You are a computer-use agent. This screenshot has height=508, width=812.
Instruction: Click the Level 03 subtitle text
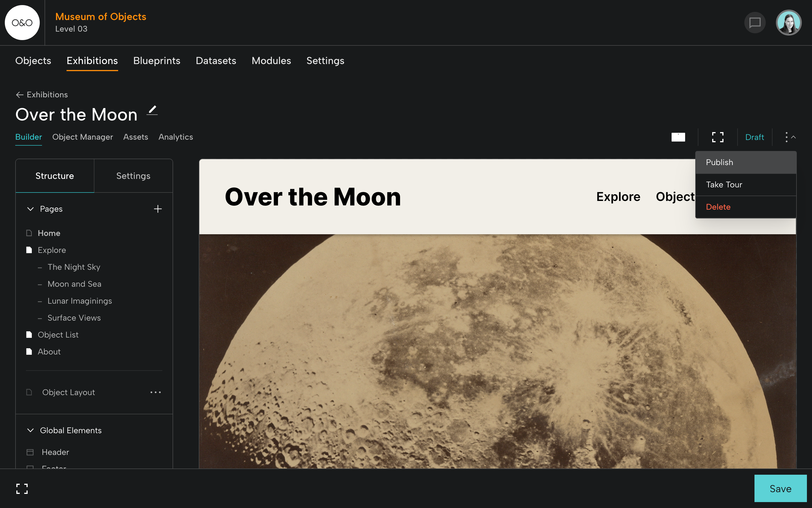point(71,29)
